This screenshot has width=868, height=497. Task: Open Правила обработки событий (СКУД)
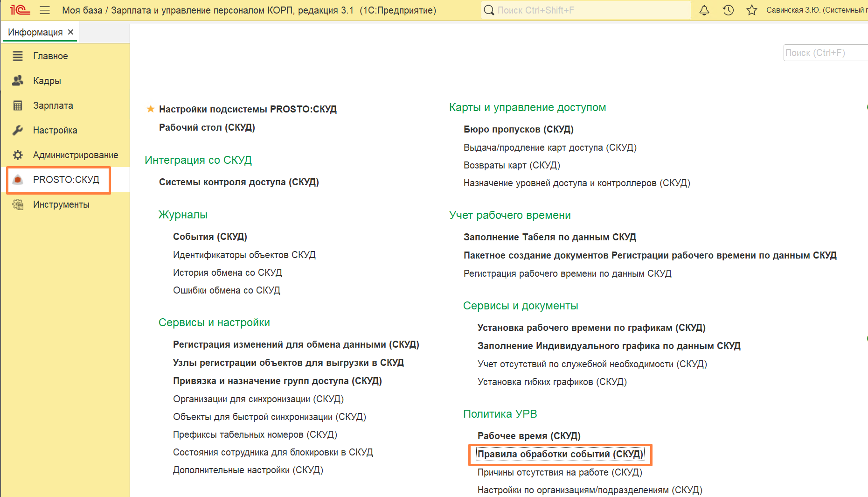(560, 454)
